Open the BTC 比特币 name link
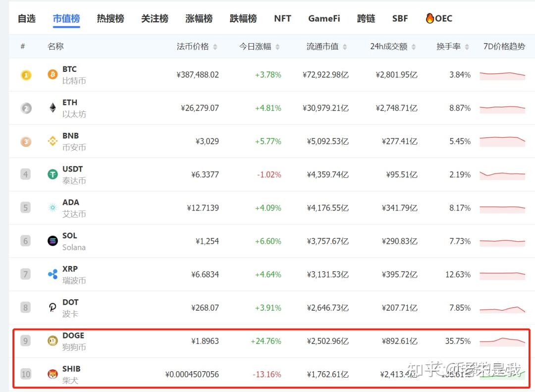 pos(74,75)
